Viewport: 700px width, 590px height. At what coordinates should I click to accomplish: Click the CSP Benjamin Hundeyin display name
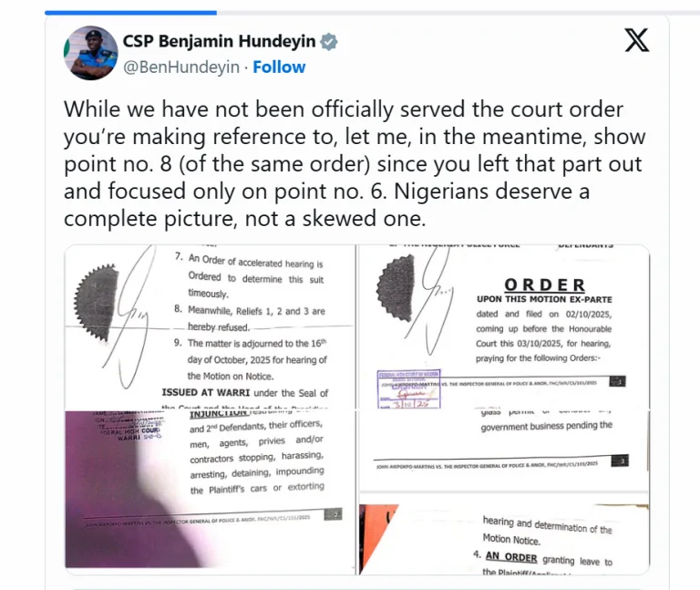point(219,41)
